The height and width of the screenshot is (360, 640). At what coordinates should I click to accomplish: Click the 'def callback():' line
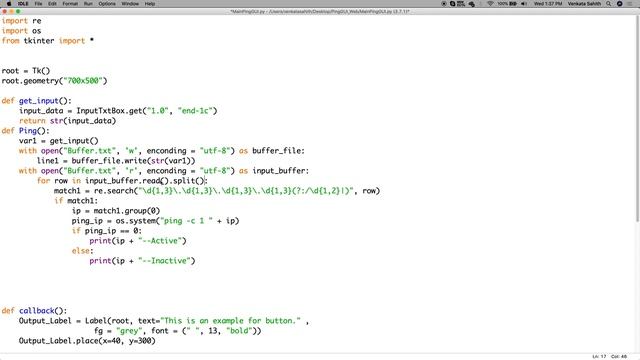pyautogui.click(x=34, y=311)
